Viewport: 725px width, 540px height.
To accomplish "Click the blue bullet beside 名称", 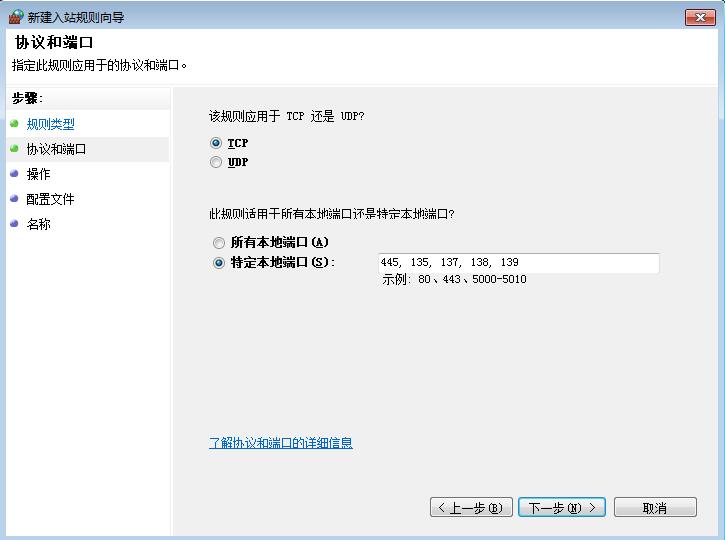I will [14, 224].
